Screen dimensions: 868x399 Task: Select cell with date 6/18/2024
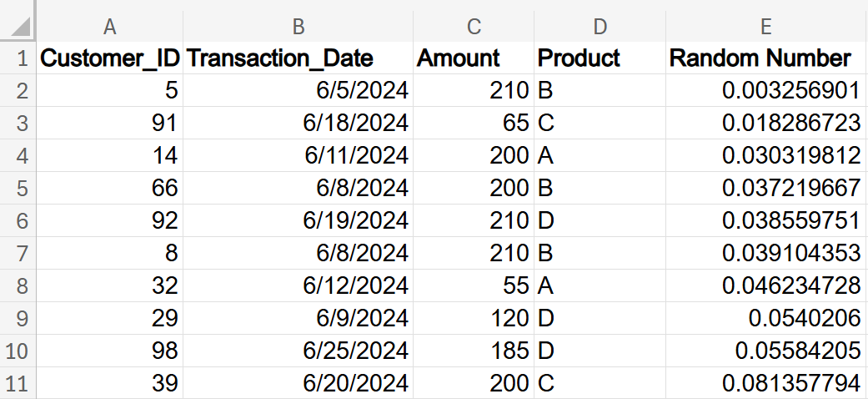(298, 124)
